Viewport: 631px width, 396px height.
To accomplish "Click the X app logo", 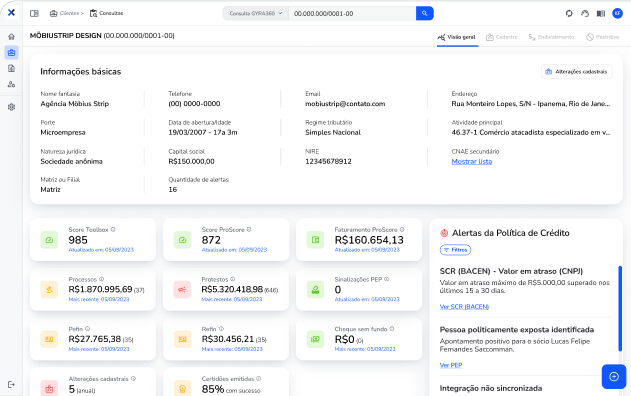I will pos(11,12).
